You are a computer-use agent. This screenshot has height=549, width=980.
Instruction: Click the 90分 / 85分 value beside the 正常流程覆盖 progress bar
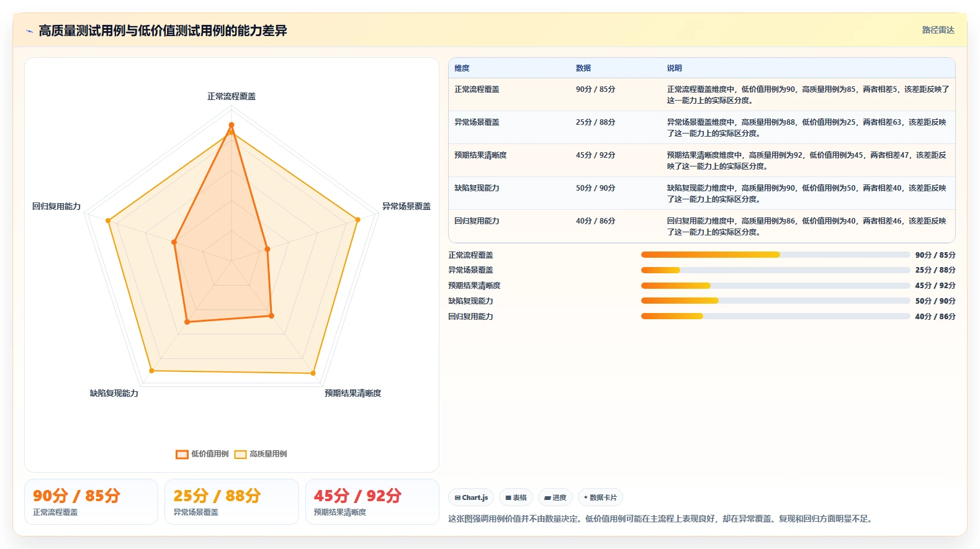coord(935,255)
